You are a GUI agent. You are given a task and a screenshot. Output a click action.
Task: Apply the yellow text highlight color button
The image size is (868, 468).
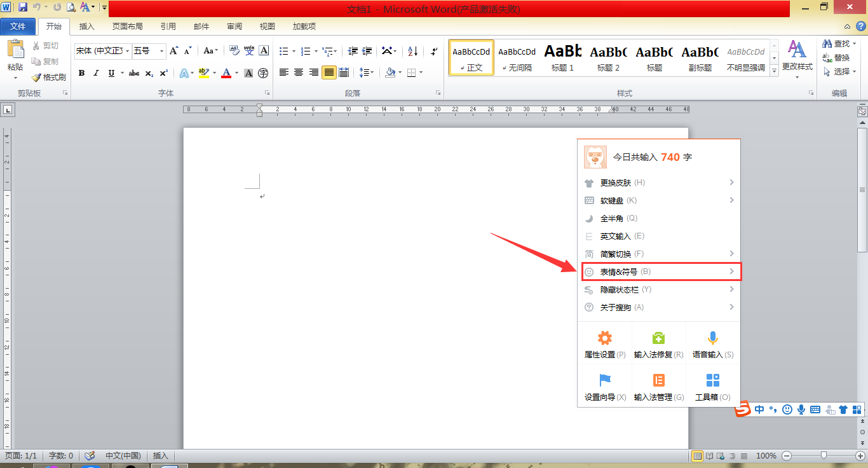(203, 73)
